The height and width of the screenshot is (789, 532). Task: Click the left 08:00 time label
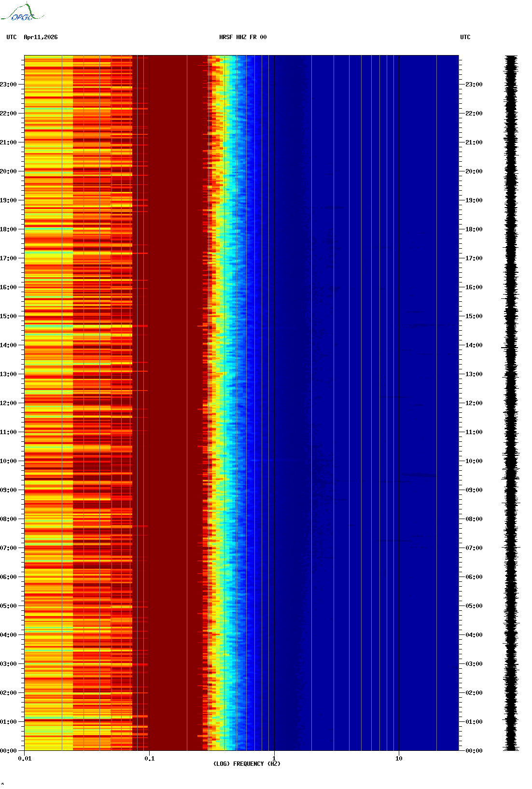(x=8, y=519)
